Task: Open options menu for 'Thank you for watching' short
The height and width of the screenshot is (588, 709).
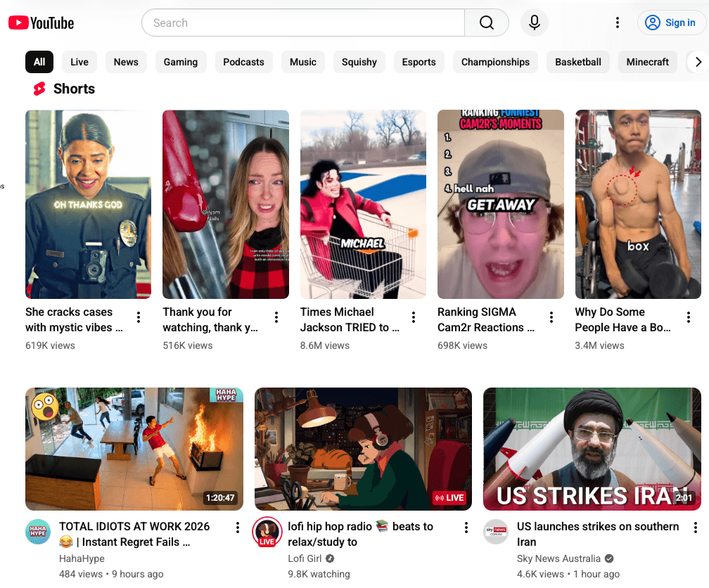Action: pyautogui.click(x=276, y=317)
